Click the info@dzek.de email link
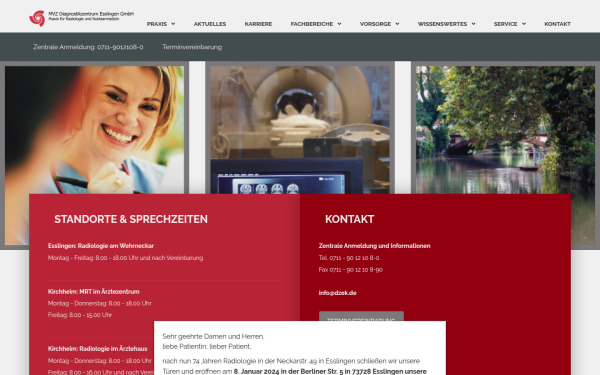The image size is (600, 375). [x=337, y=293]
